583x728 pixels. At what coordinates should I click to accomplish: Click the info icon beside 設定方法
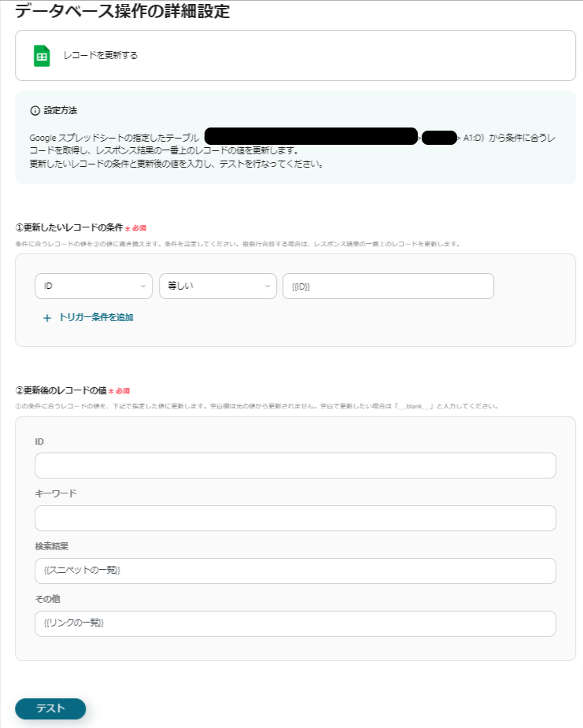35,110
